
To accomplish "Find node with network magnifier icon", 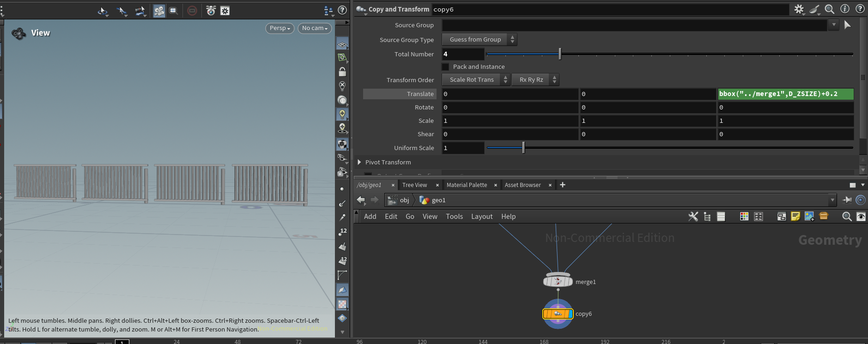I will [x=846, y=217].
